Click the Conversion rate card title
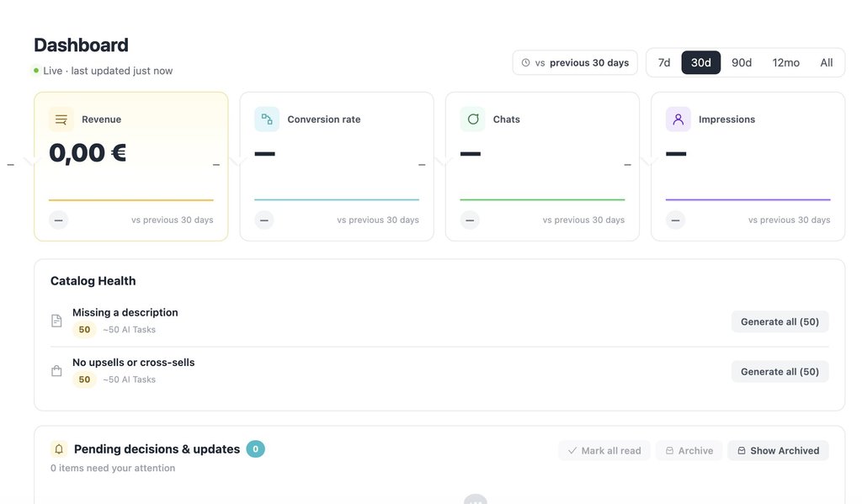Viewport: 862px width, 504px height. pos(324,119)
